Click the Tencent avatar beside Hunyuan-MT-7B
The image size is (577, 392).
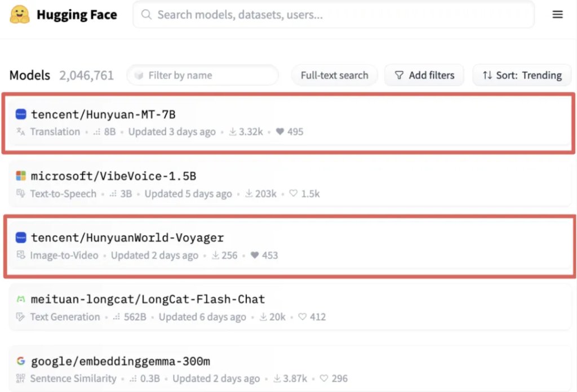21,114
